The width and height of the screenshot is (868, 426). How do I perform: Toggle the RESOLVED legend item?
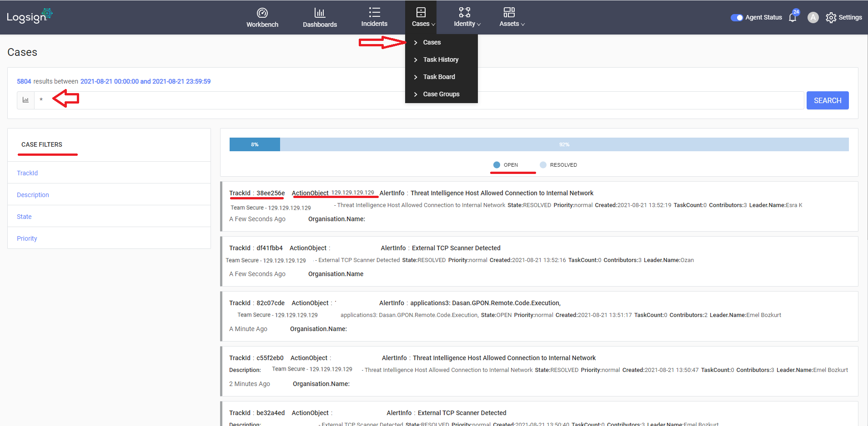point(558,165)
